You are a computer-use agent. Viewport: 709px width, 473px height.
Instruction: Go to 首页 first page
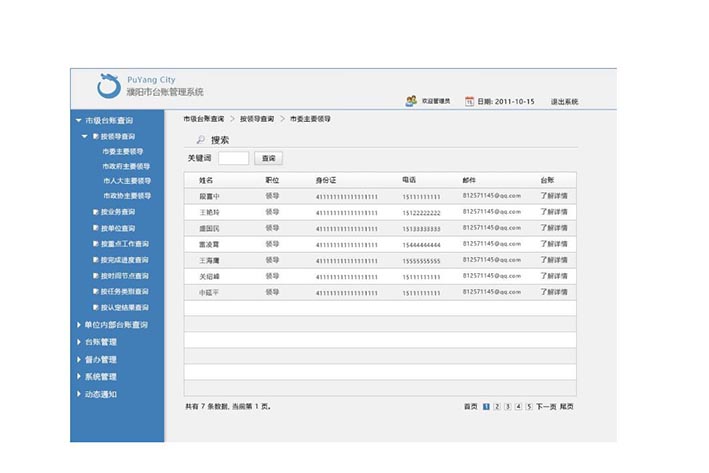click(x=471, y=407)
